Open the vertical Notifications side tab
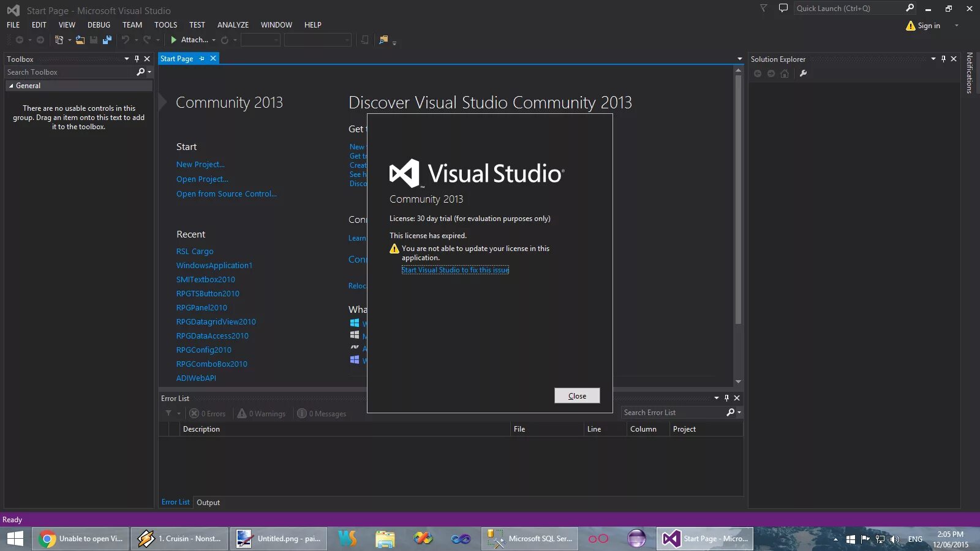 point(970,73)
